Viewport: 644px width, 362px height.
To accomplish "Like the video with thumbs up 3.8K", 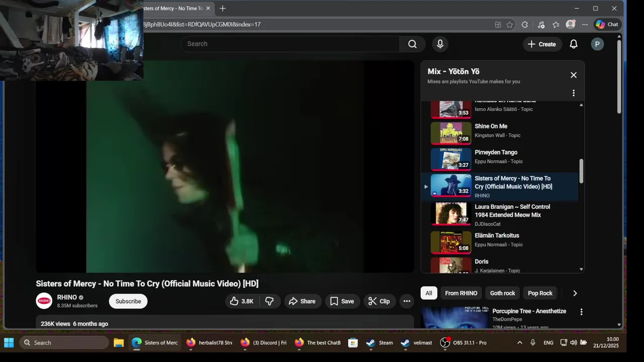I will (x=242, y=301).
